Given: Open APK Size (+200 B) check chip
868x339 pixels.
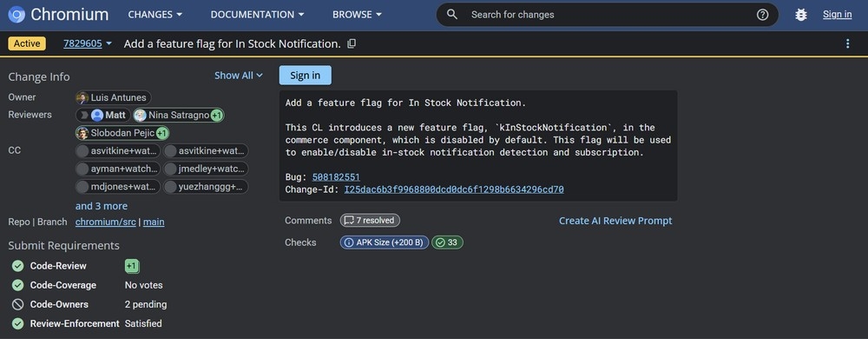Looking at the screenshot, I should click(385, 242).
